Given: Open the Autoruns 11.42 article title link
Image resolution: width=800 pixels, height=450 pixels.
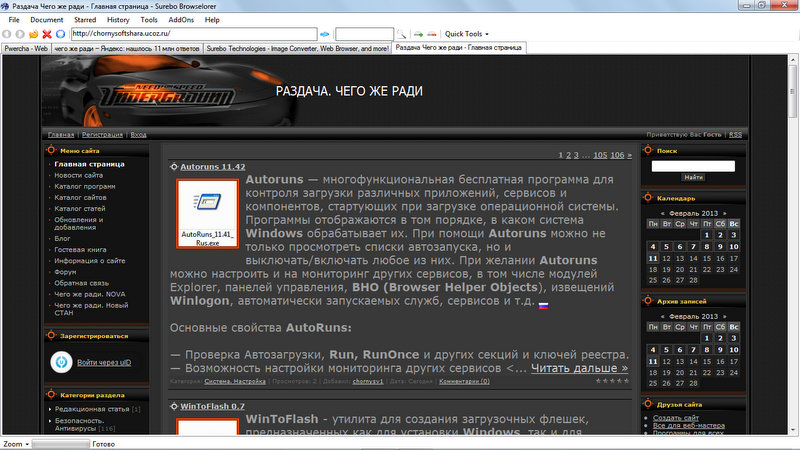Looking at the screenshot, I should coord(212,166).
